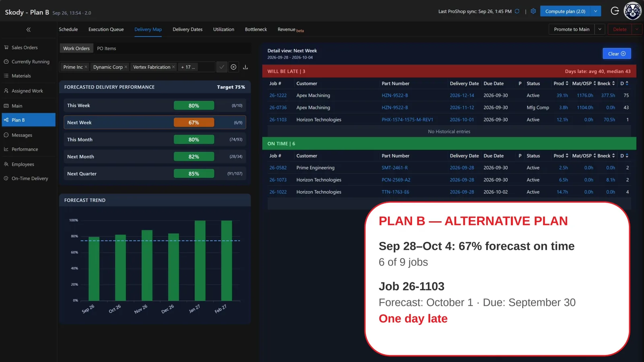Open Revenue beta tab
Screen dimensions: 644x362
coord(291,29)
